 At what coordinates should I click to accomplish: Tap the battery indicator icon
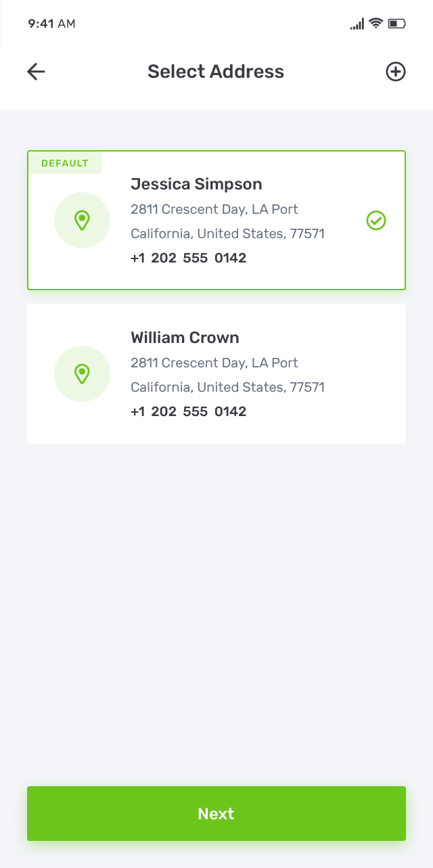(x=396, y=23)
